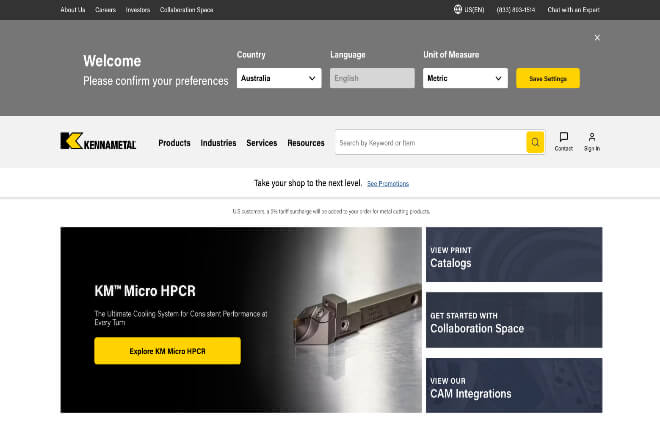The height and width of the screenshot is (440, 660).
Task: Start Chat with an Expert
Action: point(573,10)
